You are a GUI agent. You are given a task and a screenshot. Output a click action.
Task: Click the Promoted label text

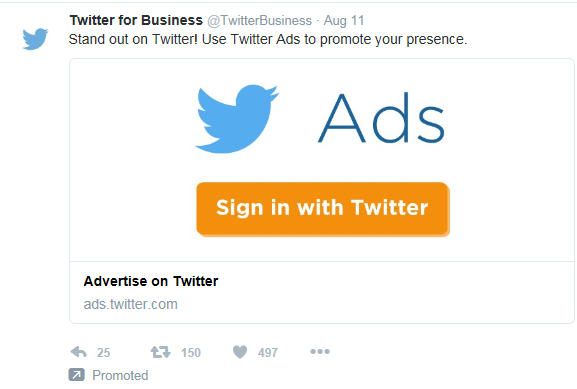(x=120, y=375)
